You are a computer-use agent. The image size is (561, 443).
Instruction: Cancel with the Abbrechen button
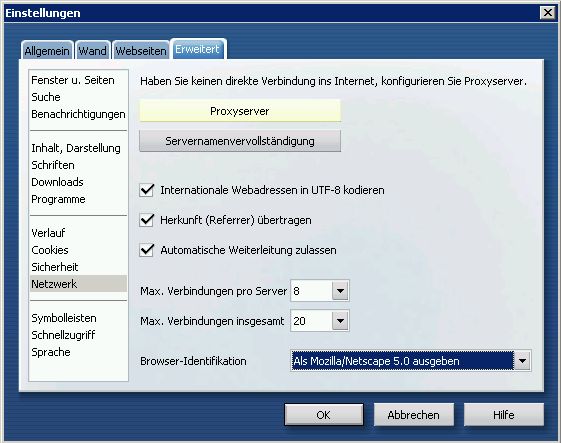[x=414, y=415]
